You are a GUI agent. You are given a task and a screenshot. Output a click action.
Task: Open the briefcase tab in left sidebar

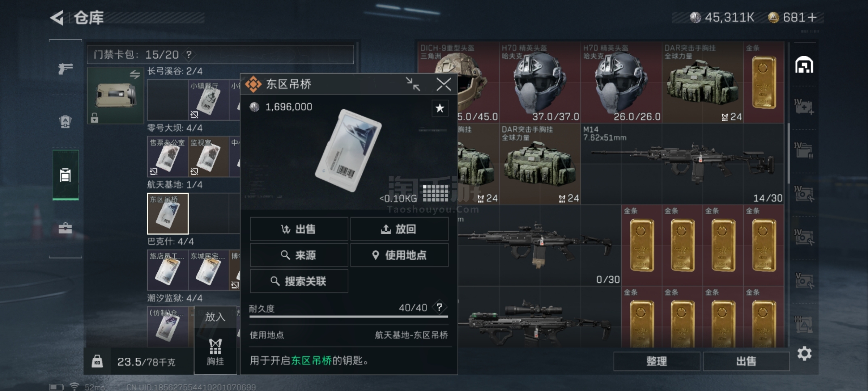(x=65, y=228)
